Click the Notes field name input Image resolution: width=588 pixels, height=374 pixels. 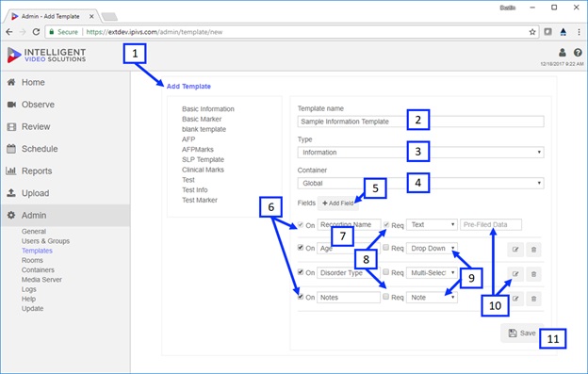point(349,298)
